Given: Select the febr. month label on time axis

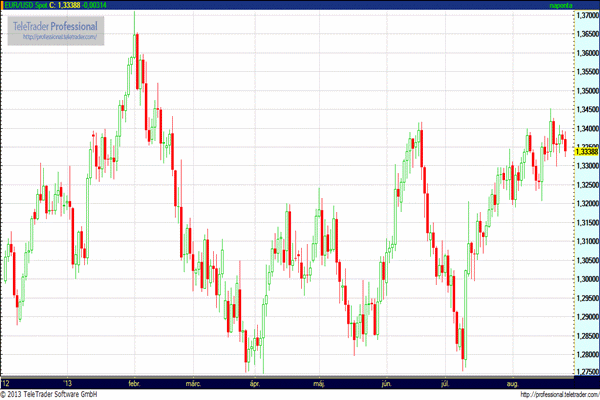Looking at the screenshot, I should pyautogui.click(x=134, y=383).
